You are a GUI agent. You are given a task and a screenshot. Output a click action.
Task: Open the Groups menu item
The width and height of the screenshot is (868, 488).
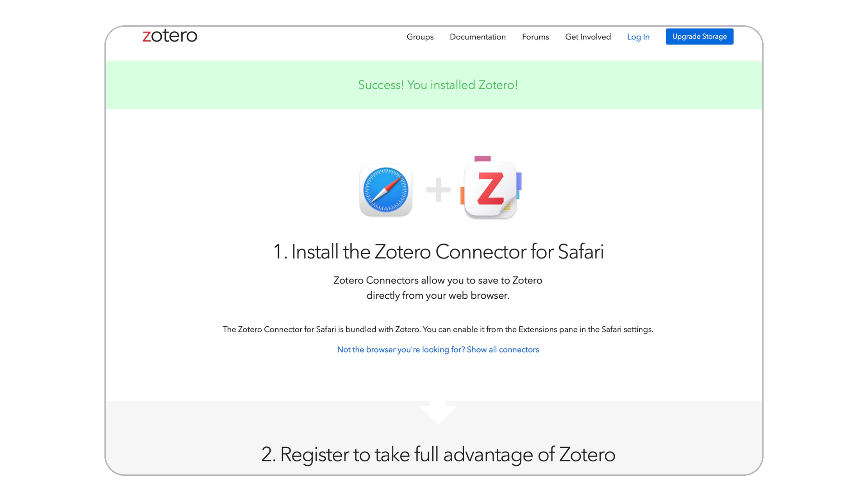[x=420, y=37]
